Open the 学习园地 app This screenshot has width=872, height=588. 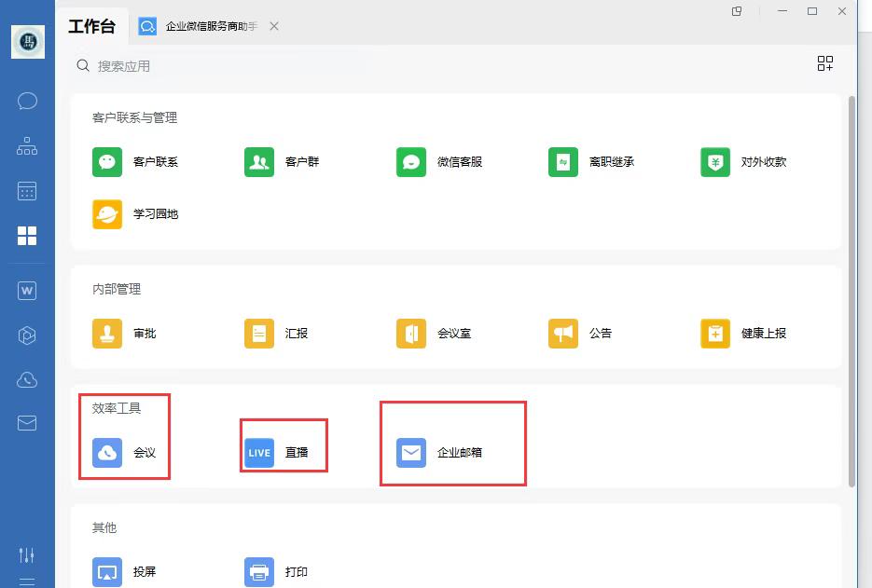click(108, 213)
